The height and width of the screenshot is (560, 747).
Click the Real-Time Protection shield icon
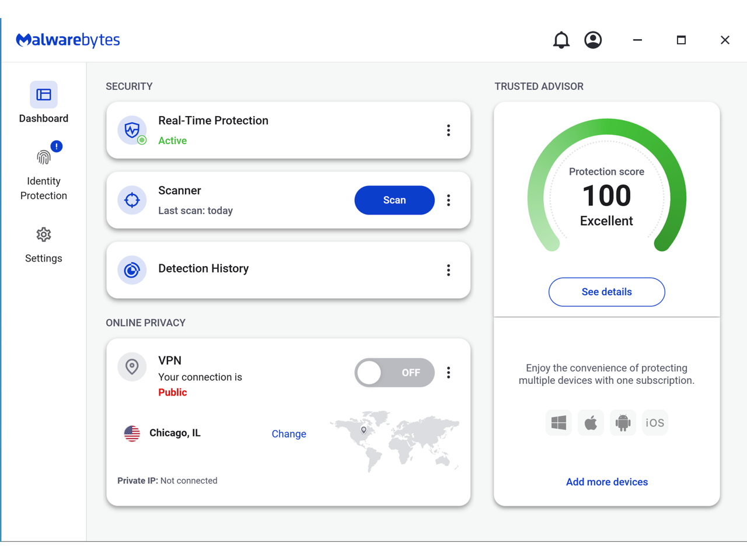[x=132, y=130]
